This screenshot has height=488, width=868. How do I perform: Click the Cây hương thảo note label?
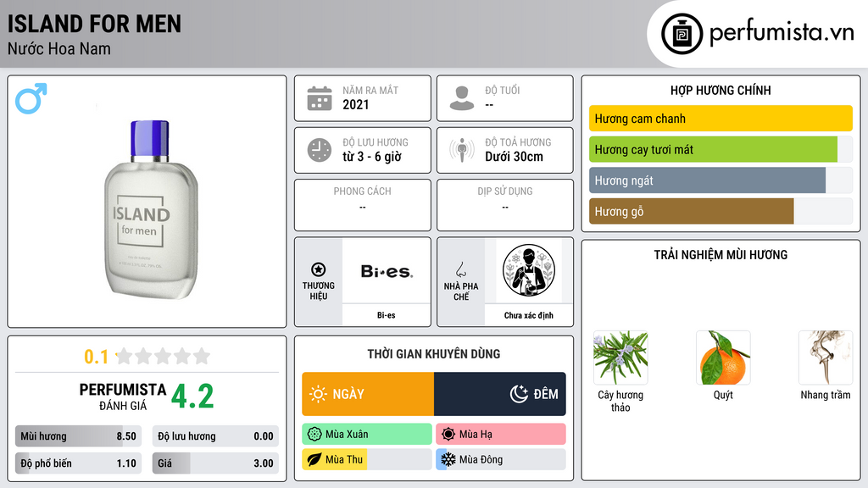pyautogui.click(x=620, y=401)
